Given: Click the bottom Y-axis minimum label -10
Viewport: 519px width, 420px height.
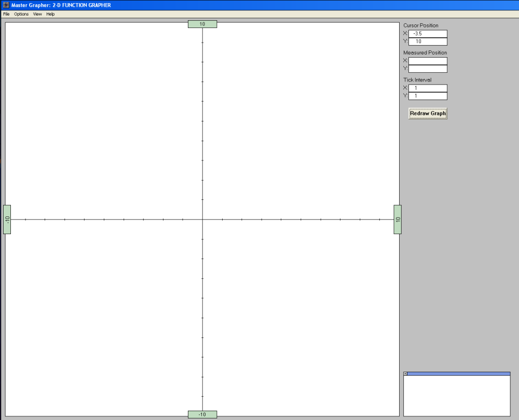Looking at the screenshot, I should pyautogui.click(x=202, y=414).
